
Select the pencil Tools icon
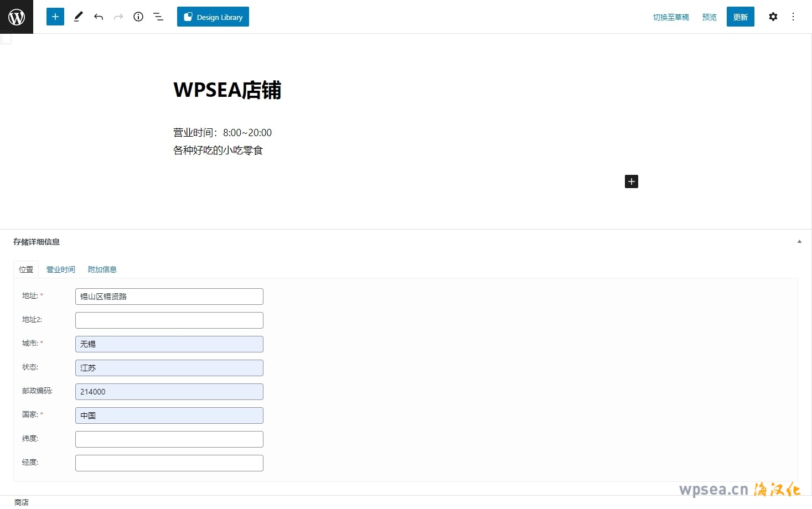[x=79, y=17]
